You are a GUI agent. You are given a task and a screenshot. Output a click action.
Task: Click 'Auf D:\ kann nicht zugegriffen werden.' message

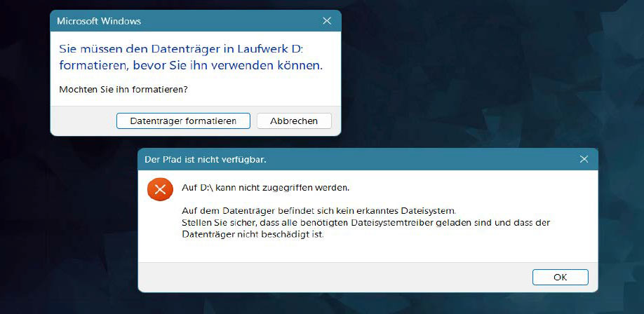[266, 188]
